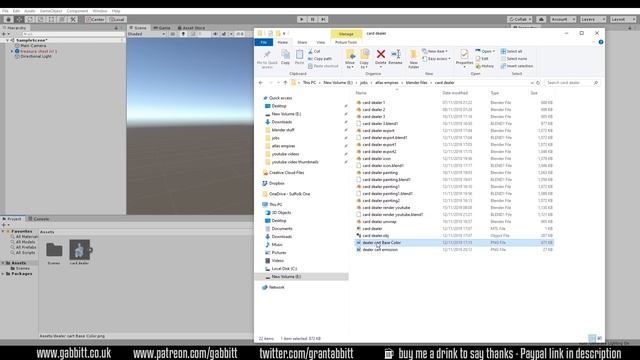Screen dimensions: 640x360
Task: Expand treasure chest object in Hierarchy
Action: coord(12,51)
